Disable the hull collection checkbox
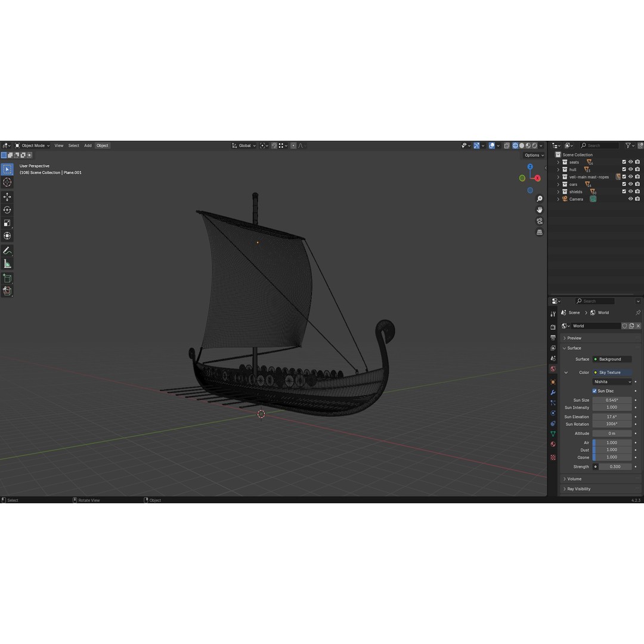This screenshot has height=644, width=644. click(x=624, y=169)
